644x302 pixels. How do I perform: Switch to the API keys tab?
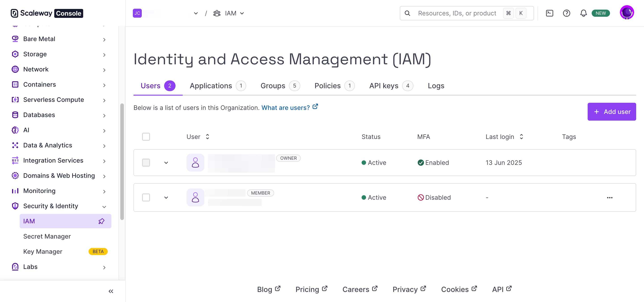pos(391,86)
